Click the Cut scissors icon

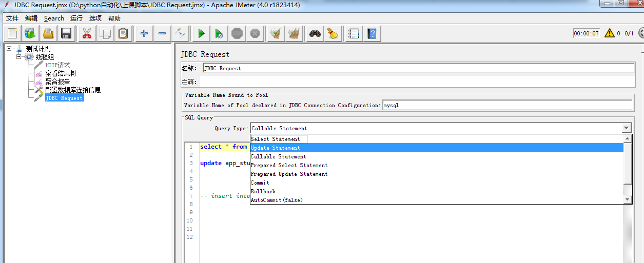(87, 33)
